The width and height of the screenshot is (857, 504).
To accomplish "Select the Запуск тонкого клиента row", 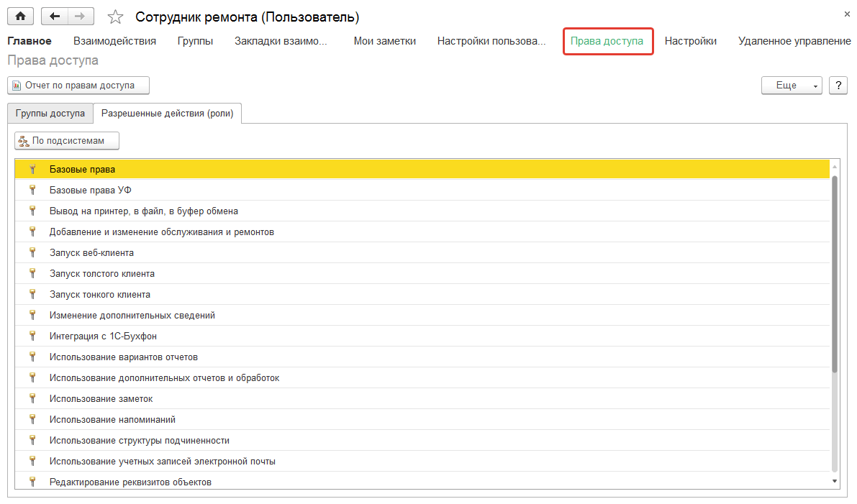I will 422,294.
